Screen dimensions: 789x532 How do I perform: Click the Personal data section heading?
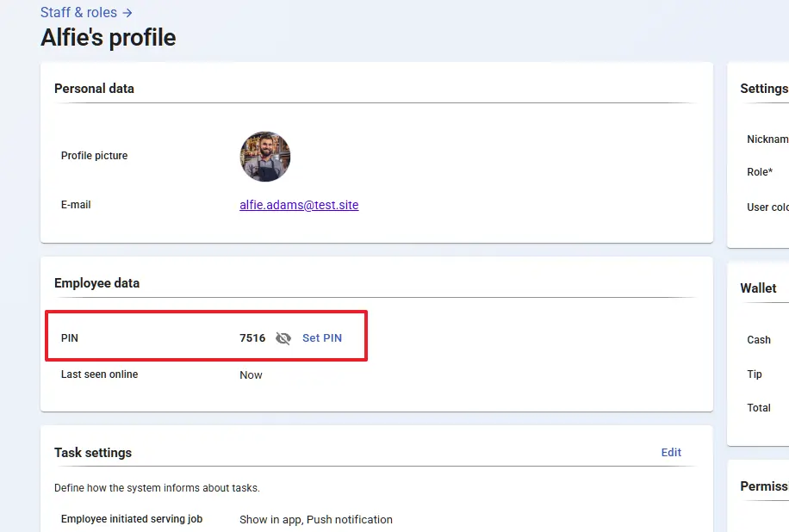pos(94,88)
